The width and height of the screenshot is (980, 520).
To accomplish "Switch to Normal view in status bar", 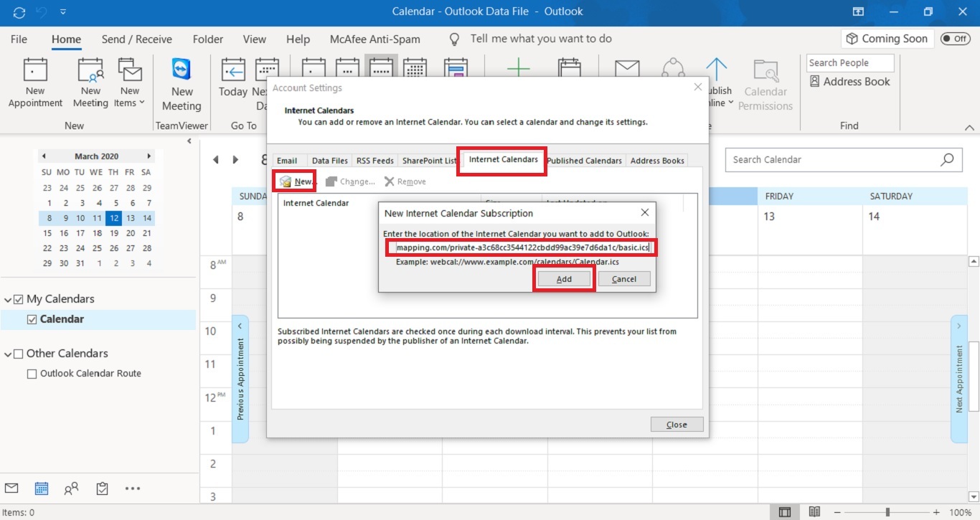I will (x=786, y=512).
